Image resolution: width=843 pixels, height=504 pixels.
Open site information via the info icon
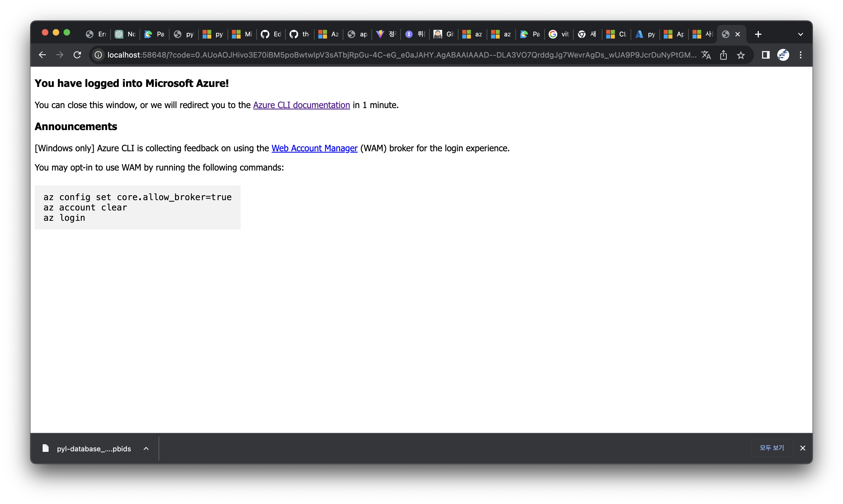(x=98, y=55)
